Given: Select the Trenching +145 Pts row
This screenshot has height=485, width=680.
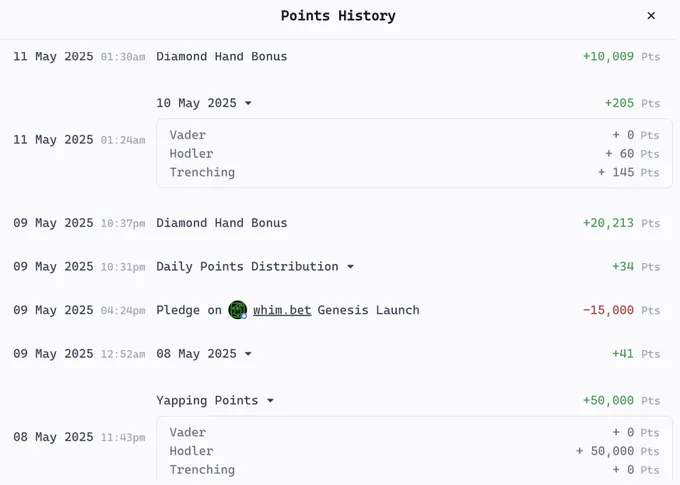Looking at the screenshot, I should [x=414, y=172].
